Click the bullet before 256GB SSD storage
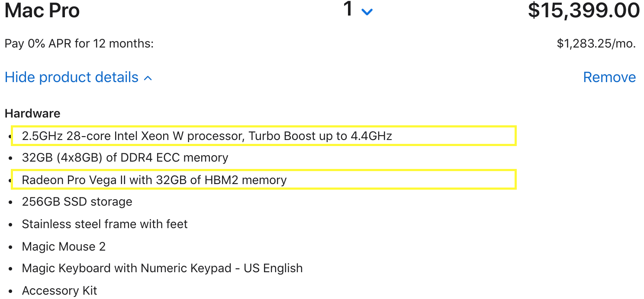This screenshot has height=299, width=644. [x=11, y=203]
